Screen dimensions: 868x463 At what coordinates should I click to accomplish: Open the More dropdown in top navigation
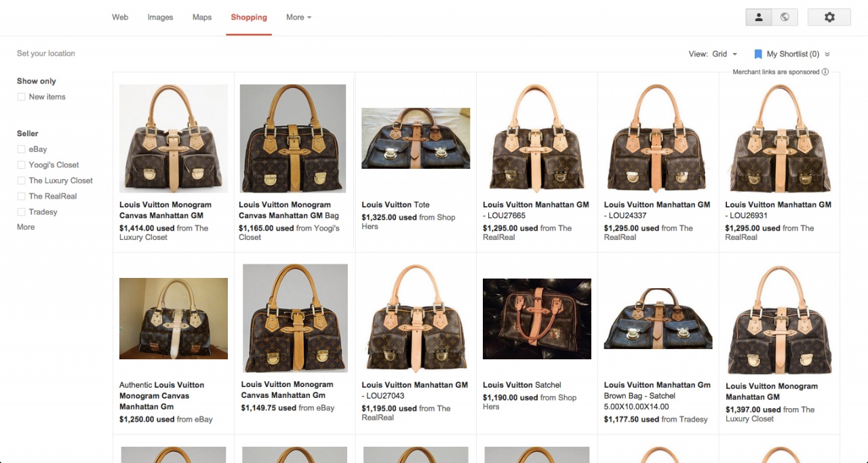coord(298,18)
